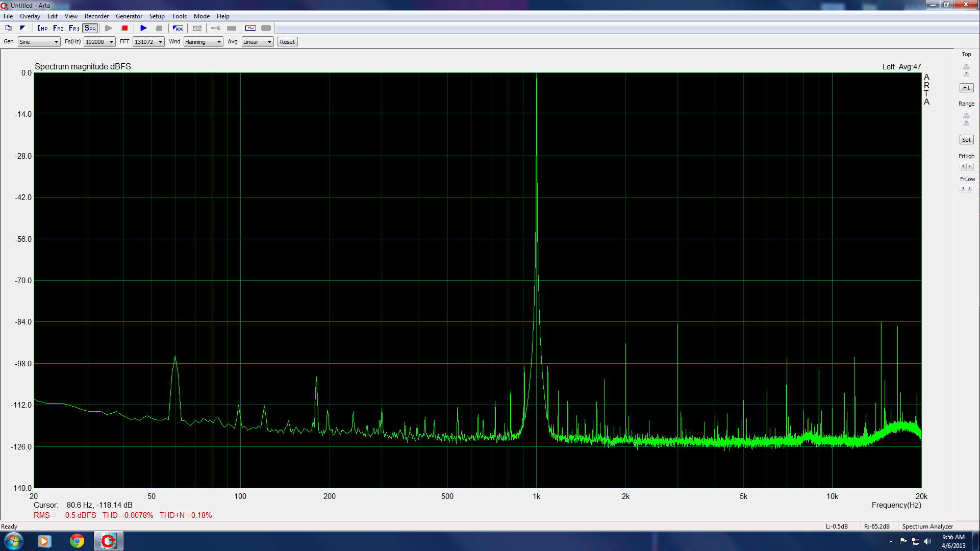Viewport: 980px width, 551px height.
Task: Click the gray run recorder play icon
Action: tap(109, 28)
